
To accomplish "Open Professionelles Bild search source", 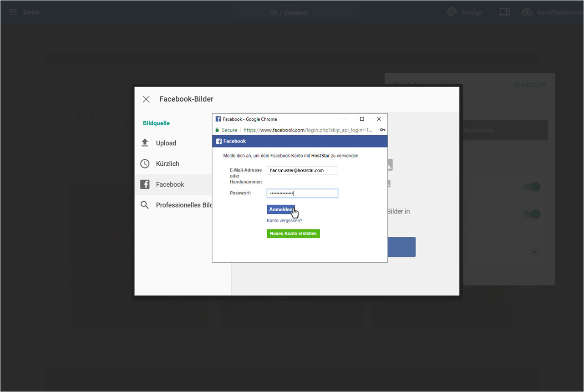I will click(183, 205).
